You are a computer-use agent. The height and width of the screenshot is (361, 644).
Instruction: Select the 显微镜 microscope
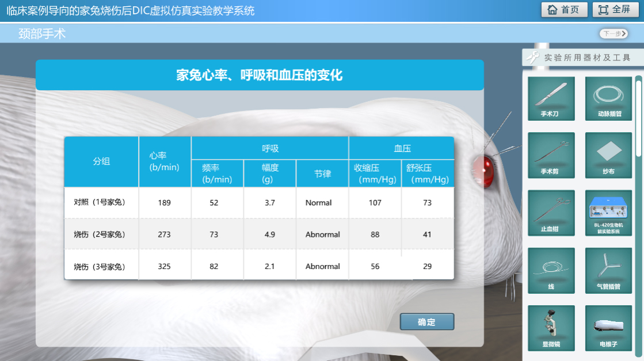click(x=551, y=328)
